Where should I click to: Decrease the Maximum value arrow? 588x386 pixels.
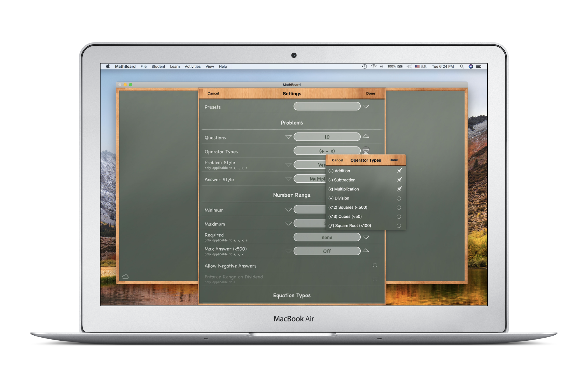288,223
